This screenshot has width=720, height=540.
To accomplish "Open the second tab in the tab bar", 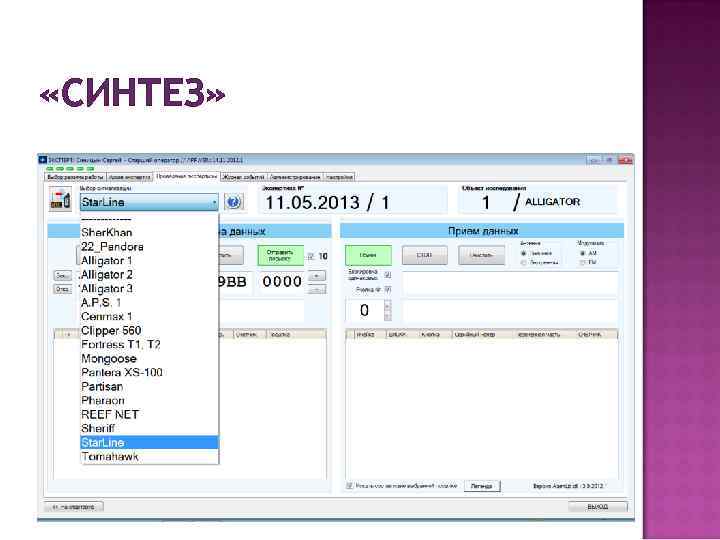I will point(129,177).
